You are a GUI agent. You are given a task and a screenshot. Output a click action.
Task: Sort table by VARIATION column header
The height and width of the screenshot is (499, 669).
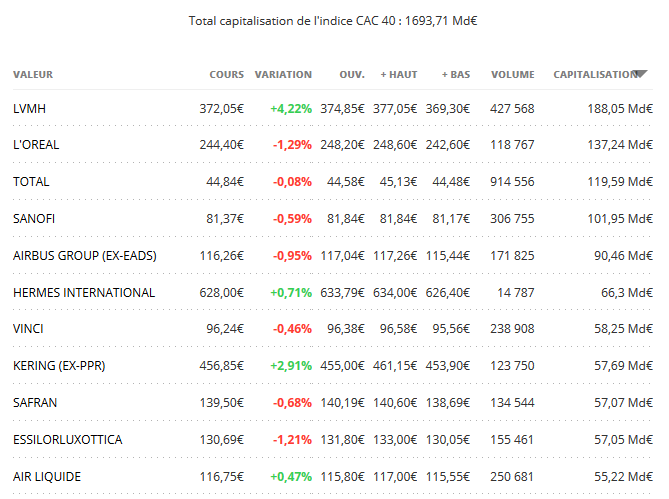pos(283,75)
